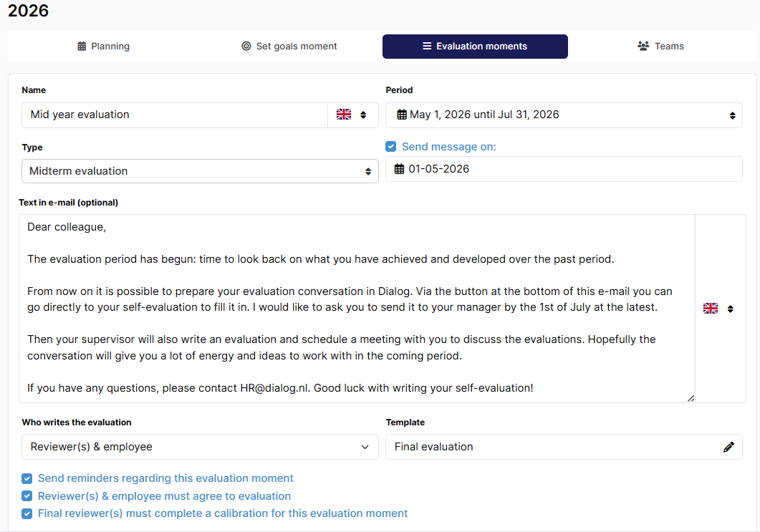Open the Midterm evaluation type dropdown
Image resolution: width=760 pixels, height=532 pixels.
click(200, 171)
